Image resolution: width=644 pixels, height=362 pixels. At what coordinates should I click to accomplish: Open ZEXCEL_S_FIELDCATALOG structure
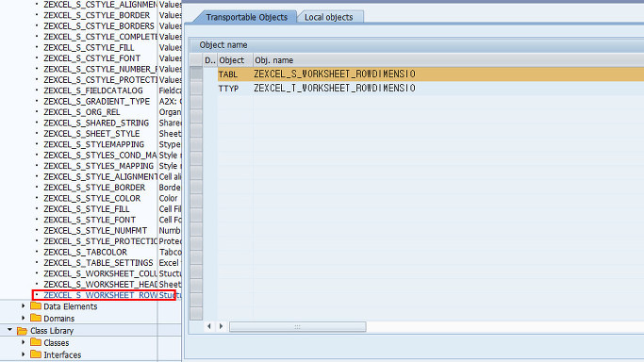93,90
